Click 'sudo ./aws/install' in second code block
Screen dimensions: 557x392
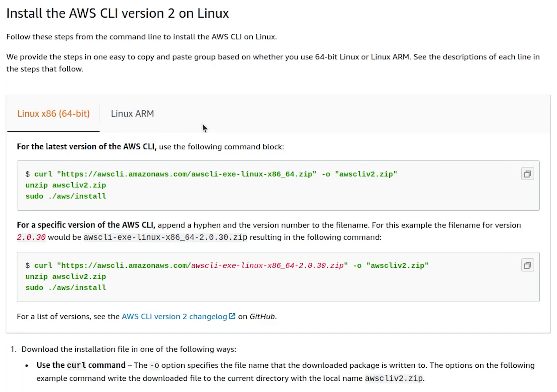(x=66, y=288)
